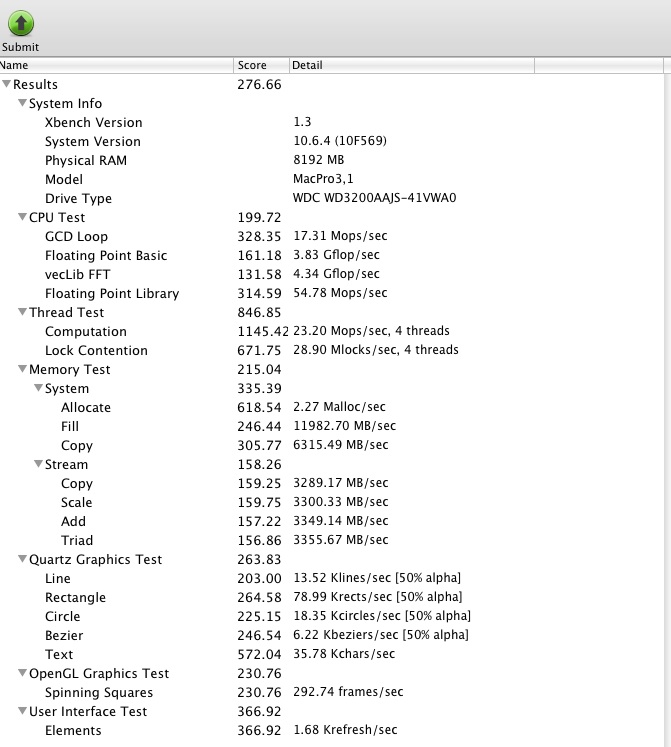Select the System Version row
Image resolution: width=671 pixels, height=747 pixels.
coord(332,141)
